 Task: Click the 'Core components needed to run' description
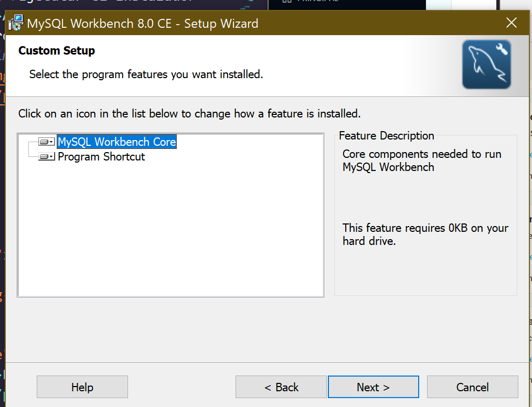tap(422, 160)
